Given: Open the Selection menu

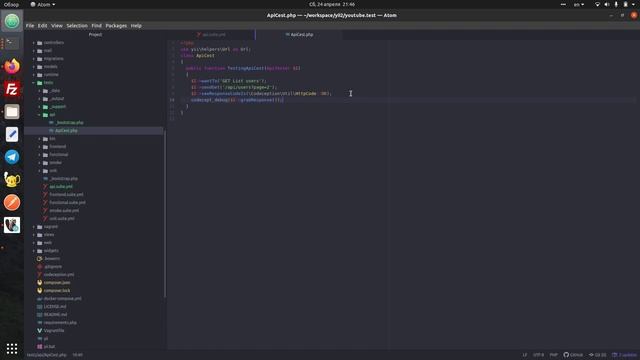Looking at the screenshot, I should 77,25.
